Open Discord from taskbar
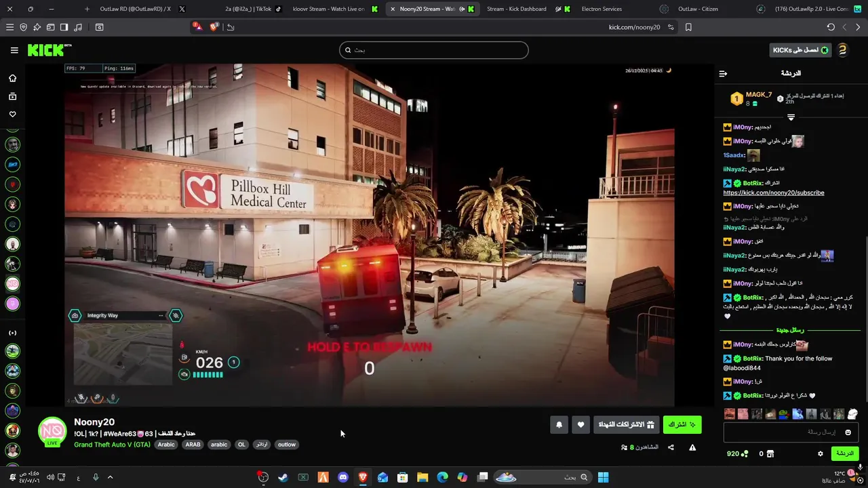This screenshot has width=868, height=488. 343,477
